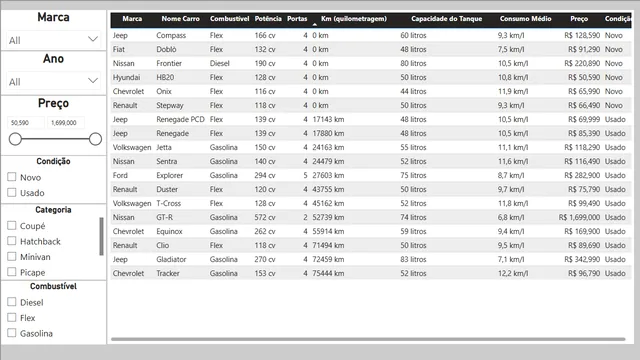
Task: Sort by Km (quilometragem) column header
Action: point(353,19)
